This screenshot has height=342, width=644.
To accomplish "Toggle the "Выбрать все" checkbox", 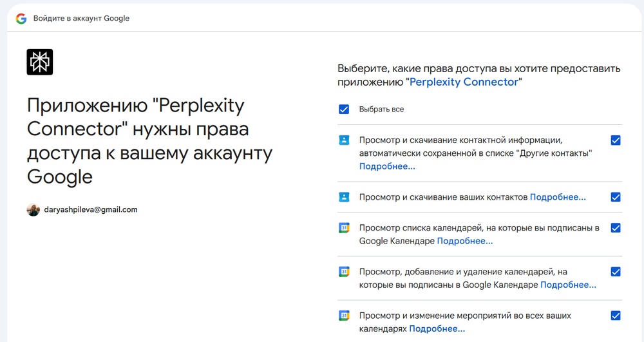I will click(x=344, y=109).
